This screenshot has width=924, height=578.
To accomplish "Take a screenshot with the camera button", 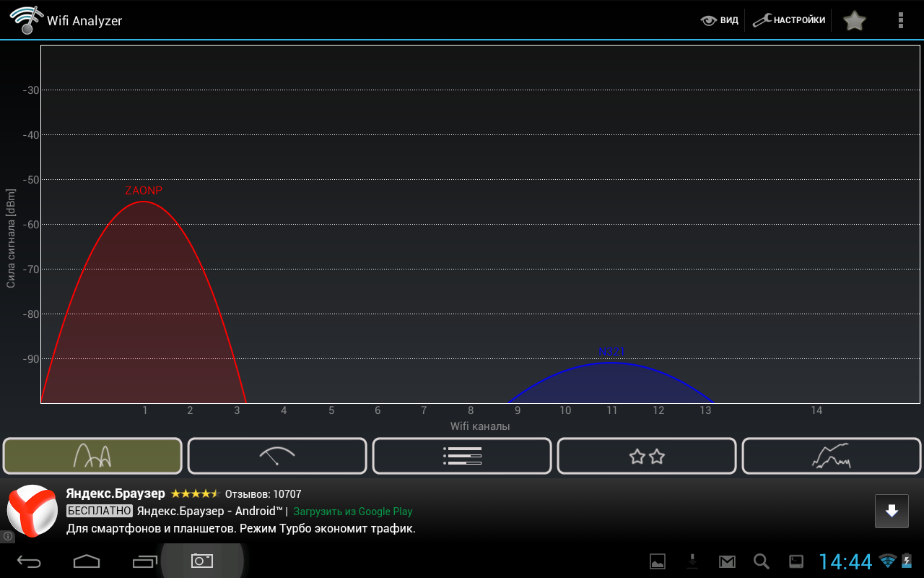I will (x=201, y=561).
